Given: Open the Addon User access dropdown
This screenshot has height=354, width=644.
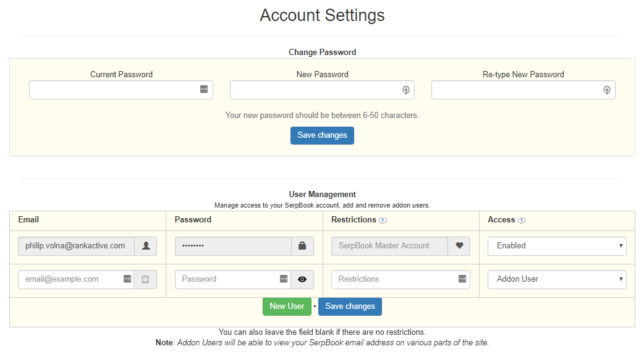Looking at the screenshot, I should click(x=557, y=279).
